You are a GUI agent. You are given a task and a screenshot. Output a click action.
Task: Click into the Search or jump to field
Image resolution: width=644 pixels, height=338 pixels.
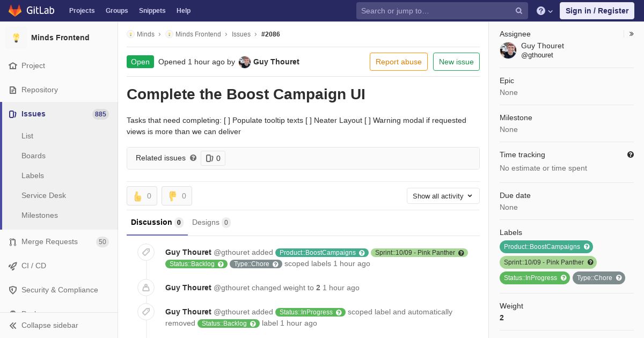click(x=436, y=11)
